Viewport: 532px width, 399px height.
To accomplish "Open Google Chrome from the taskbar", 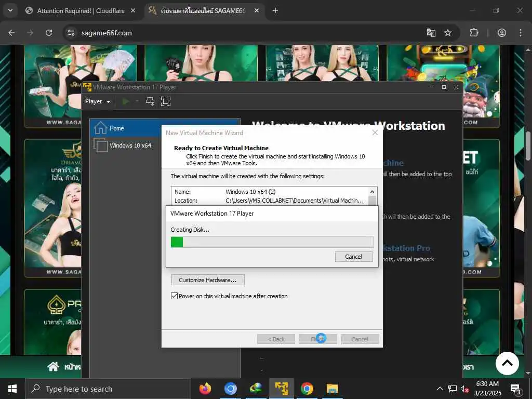I will (x=307, y=389).
